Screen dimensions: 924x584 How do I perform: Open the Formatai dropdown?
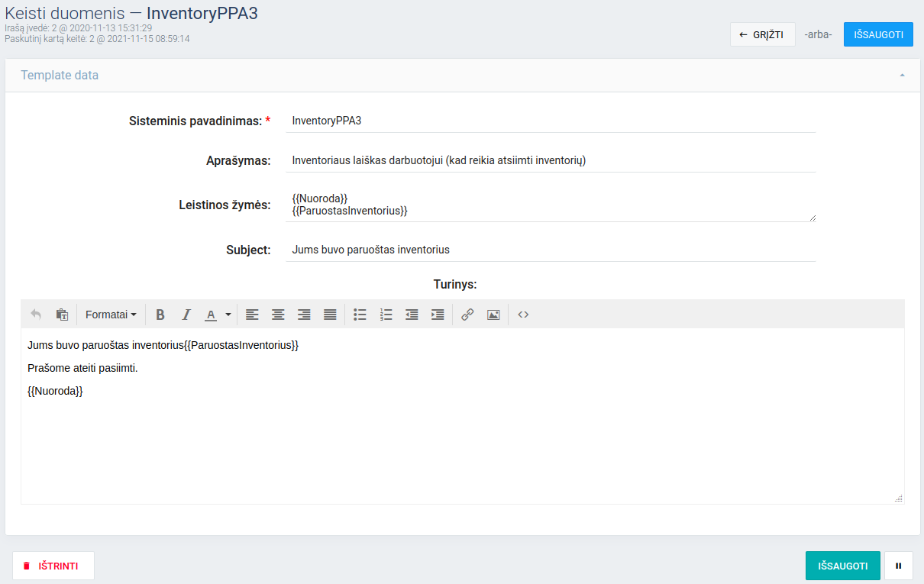pos(111,315)
